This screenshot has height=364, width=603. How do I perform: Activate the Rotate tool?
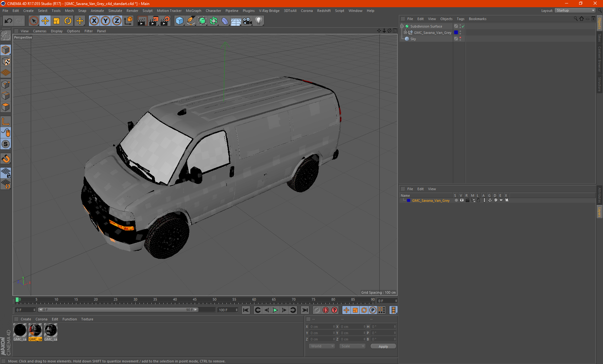[68, 21]
